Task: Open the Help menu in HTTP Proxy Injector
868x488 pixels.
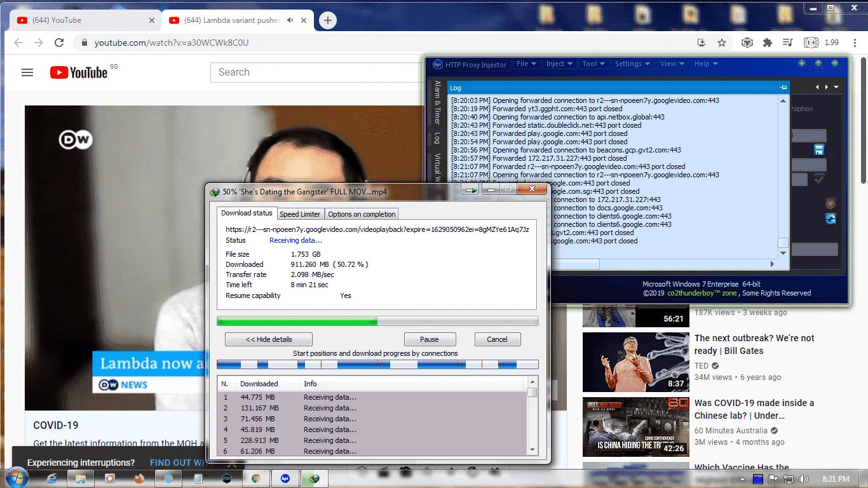Action: (x=705, y=64)
